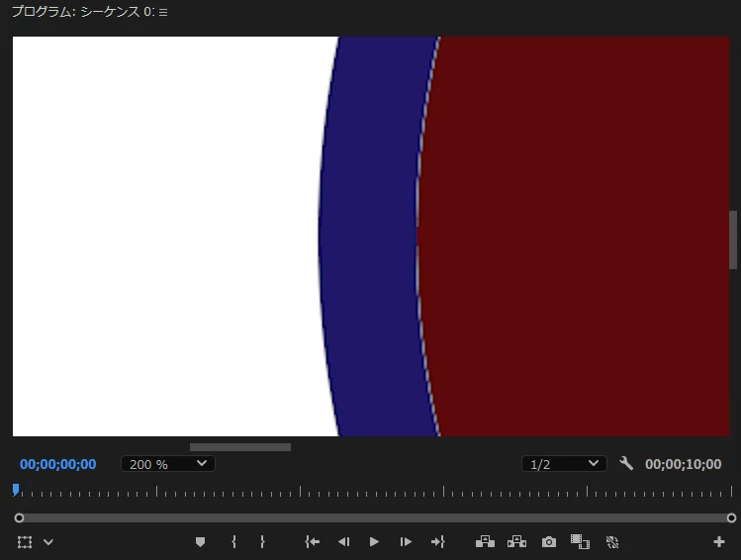
Task: Click the right handle of zoom scroll bar
Action: coord(731,517)
